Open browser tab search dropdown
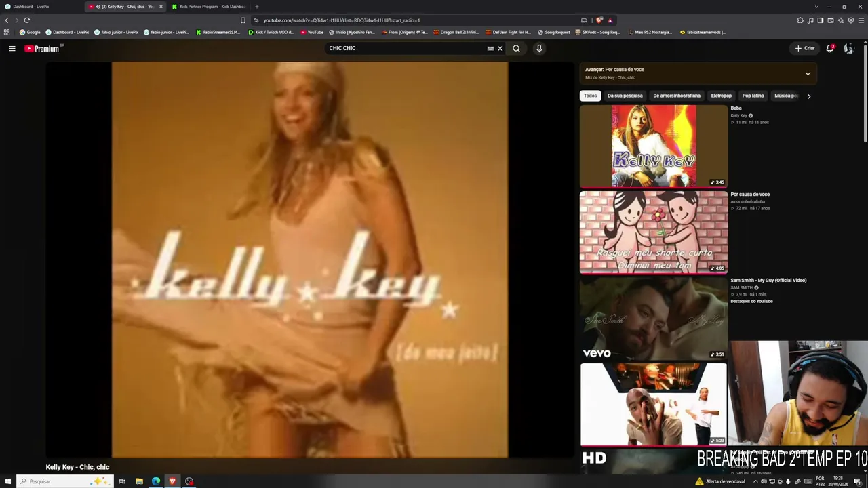The width and height of the screenshot is (868, 488). [817, 7]
